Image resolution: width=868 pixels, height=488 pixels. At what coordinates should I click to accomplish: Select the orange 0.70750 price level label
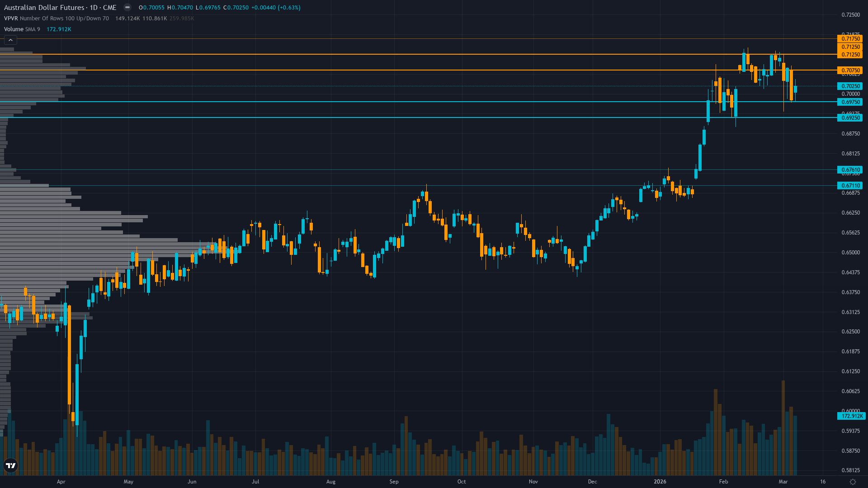click(850, 70)
